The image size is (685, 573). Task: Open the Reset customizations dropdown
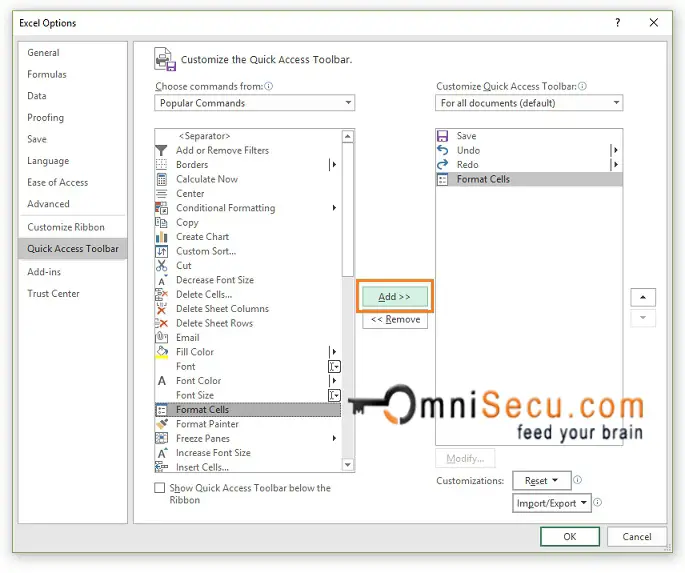[x=541, y=480]
